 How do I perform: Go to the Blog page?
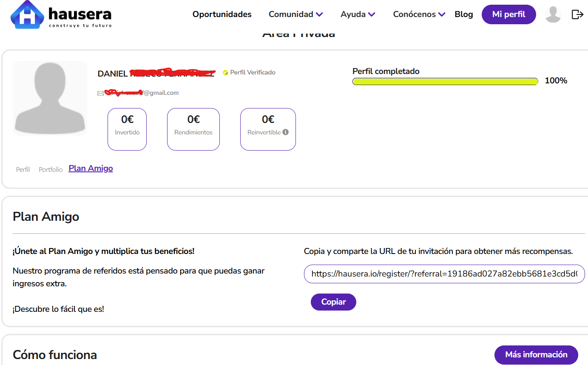(464, 14)
